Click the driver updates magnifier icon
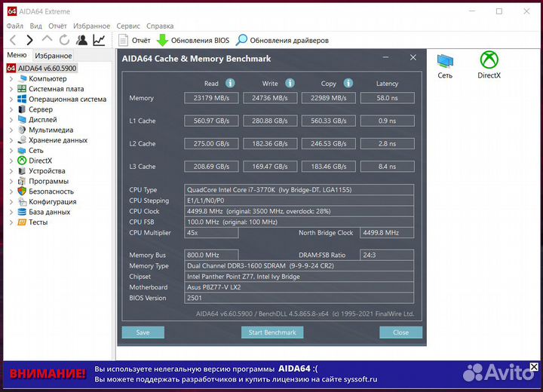The height and width of the screenshot is (392, 543). (241, 40)
